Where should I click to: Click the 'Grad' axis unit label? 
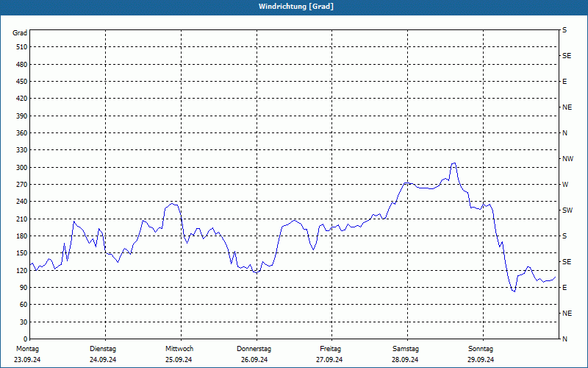(20, 33)
